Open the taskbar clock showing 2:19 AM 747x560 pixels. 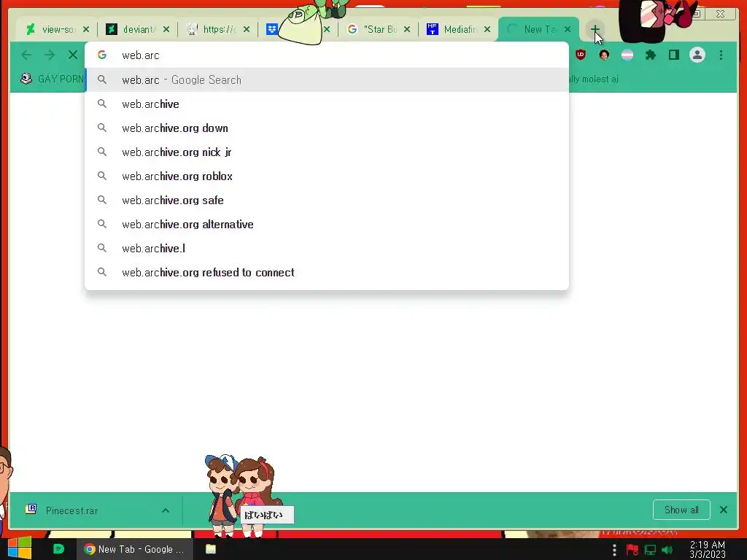click(x=708, y=550)
